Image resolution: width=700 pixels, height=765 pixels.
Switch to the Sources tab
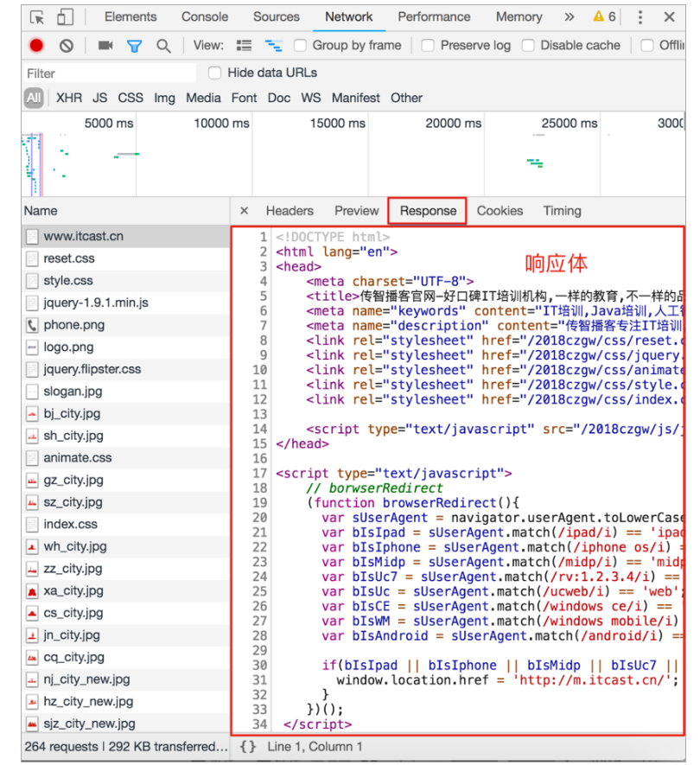pyautogui.click(x=276, y=17)
